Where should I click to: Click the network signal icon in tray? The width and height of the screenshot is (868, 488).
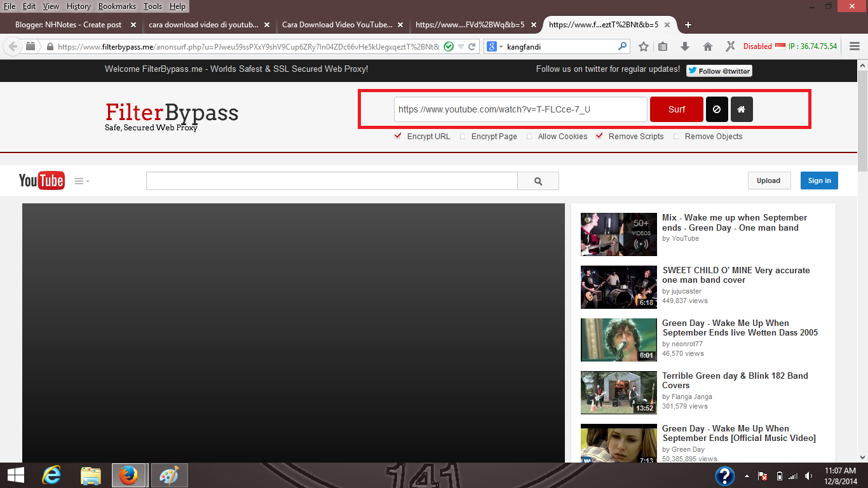(x=793, y=476)
